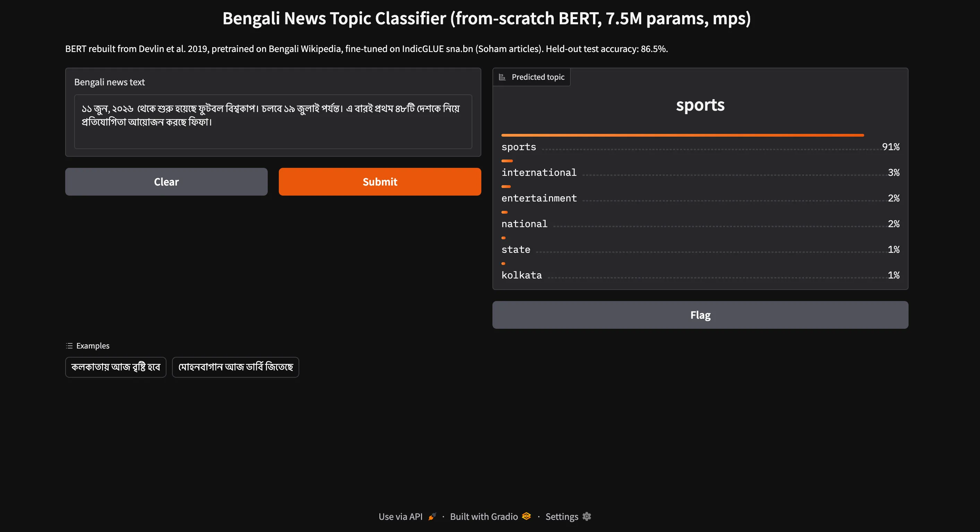This screenshot has height=532, width=980.
Task: Select example 'মোহনবাগান আজ ডার্বি জিতেছে'
Action: click(235, 367)
